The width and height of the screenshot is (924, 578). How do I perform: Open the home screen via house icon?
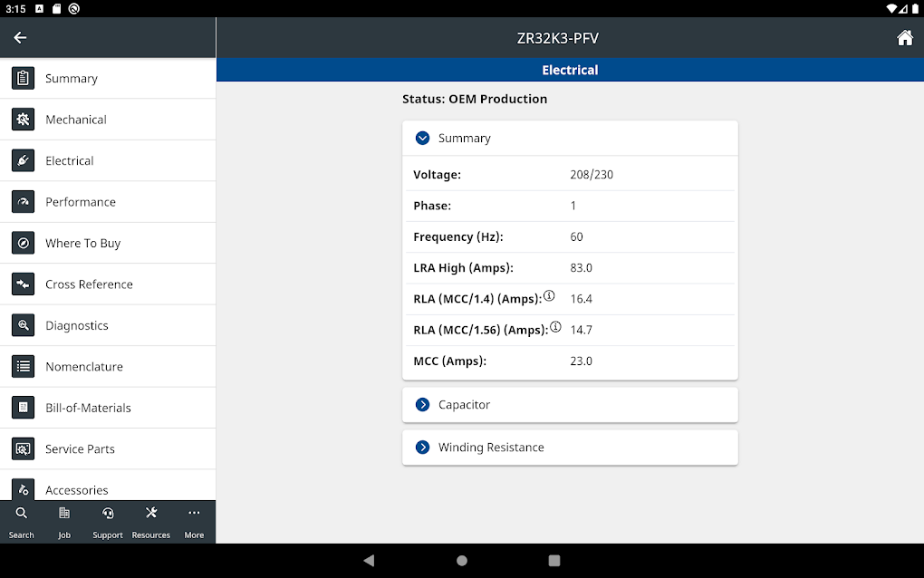tap(905, 38)
